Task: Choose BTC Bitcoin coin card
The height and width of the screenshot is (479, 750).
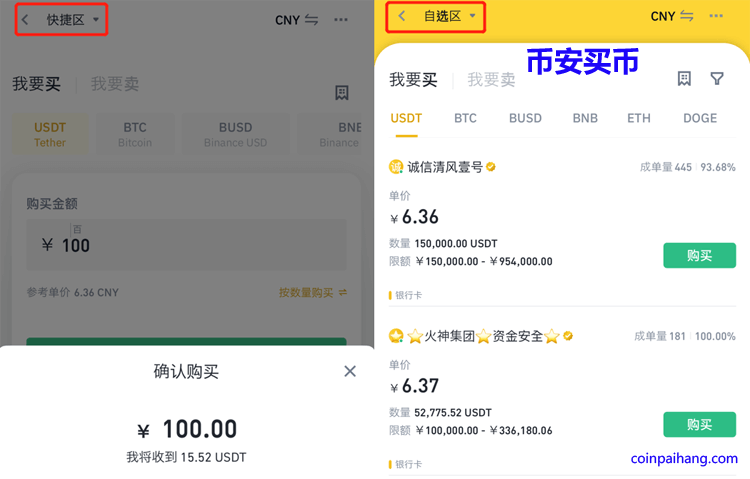Action: tap(135, 134)
